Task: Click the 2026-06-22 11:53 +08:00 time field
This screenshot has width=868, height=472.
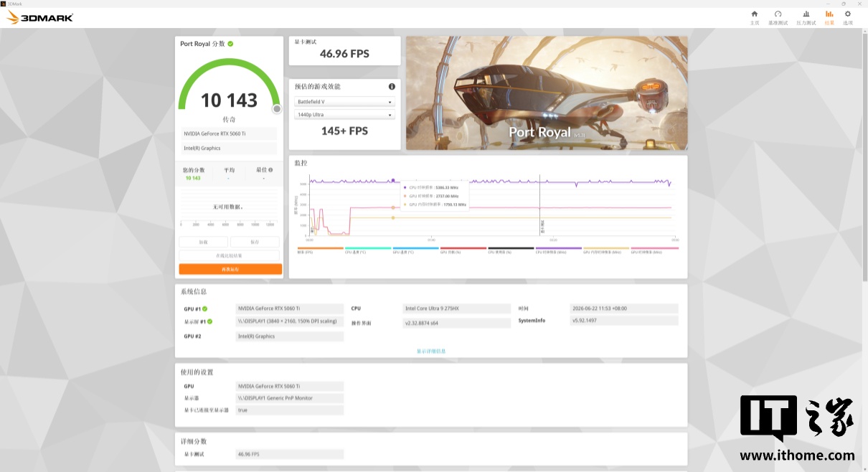Action: (x=623, y=308)
